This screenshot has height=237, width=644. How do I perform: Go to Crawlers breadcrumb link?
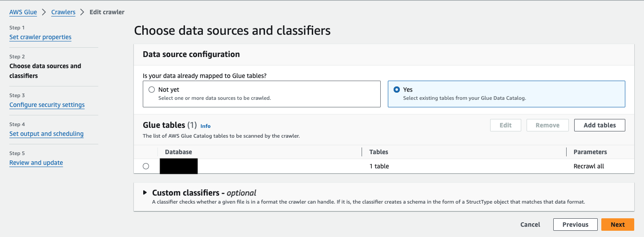[63, 12]
